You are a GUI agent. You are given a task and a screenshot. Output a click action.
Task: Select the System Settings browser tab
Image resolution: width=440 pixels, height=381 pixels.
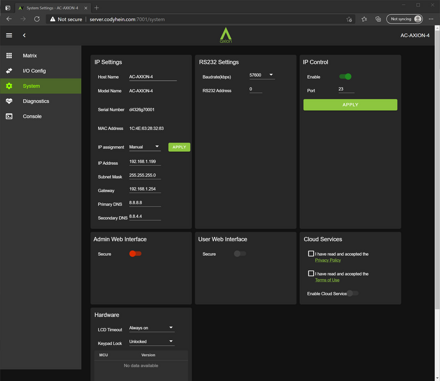(53, 8)
